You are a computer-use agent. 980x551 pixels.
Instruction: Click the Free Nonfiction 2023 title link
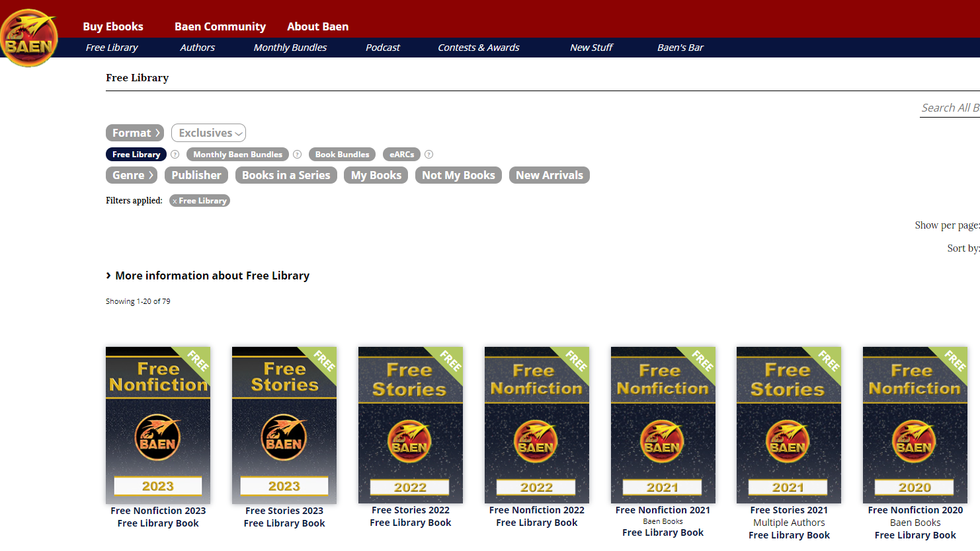(158, 511)
